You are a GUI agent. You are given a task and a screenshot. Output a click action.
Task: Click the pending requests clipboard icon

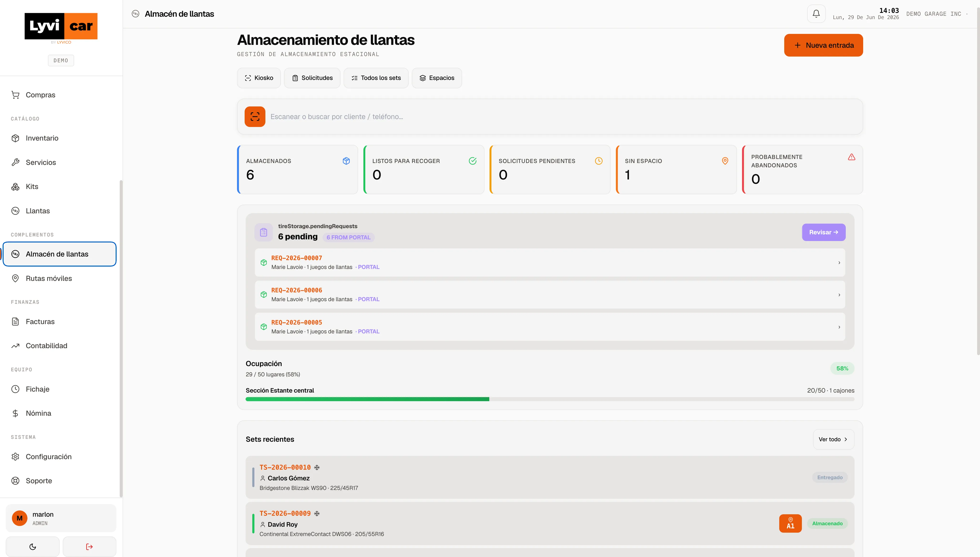264,232
